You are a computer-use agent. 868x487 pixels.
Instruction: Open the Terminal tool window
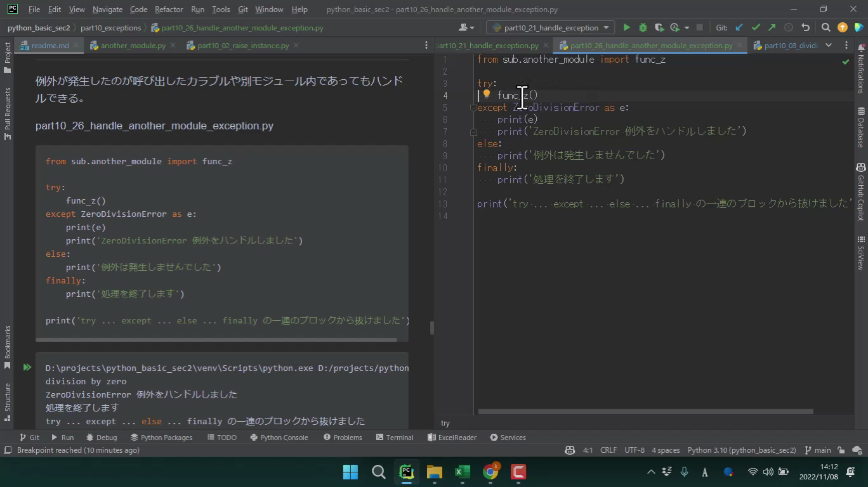pos(394,438)
